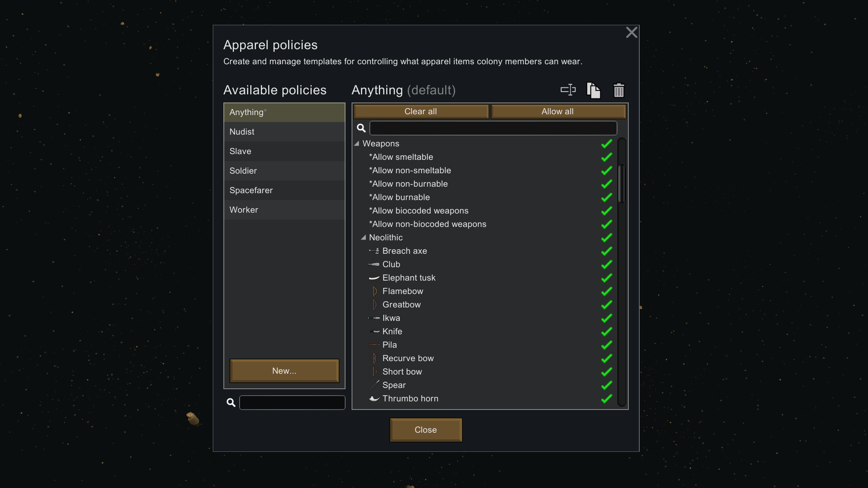Image resolution: width=868 pixels, height=488 pixels.
Task: Create a policy with New... button
Action: [284, 371]
